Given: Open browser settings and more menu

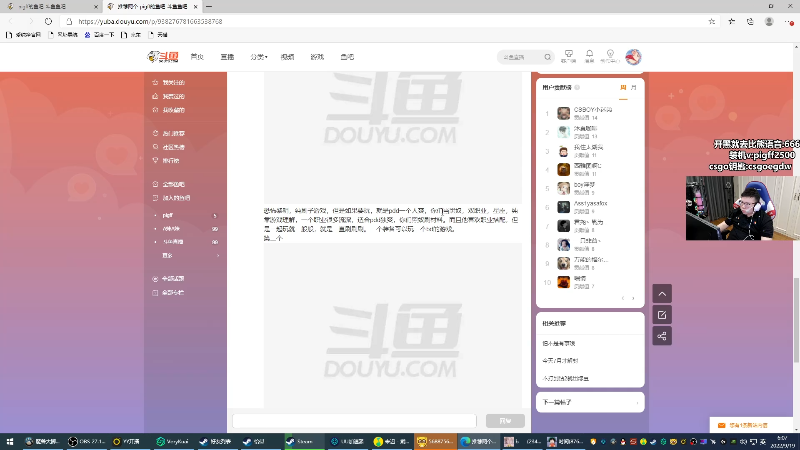Looking at the screenshot, I should [789, 21].
